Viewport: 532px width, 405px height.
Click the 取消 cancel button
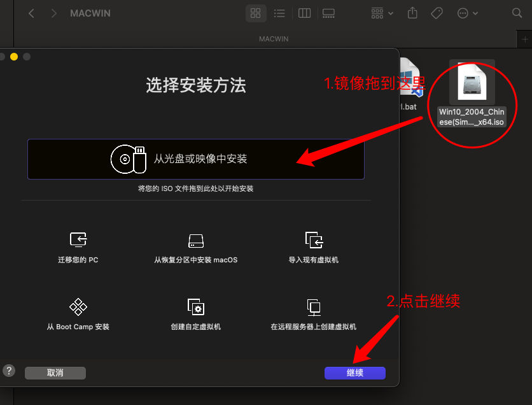tap(55, 373)
